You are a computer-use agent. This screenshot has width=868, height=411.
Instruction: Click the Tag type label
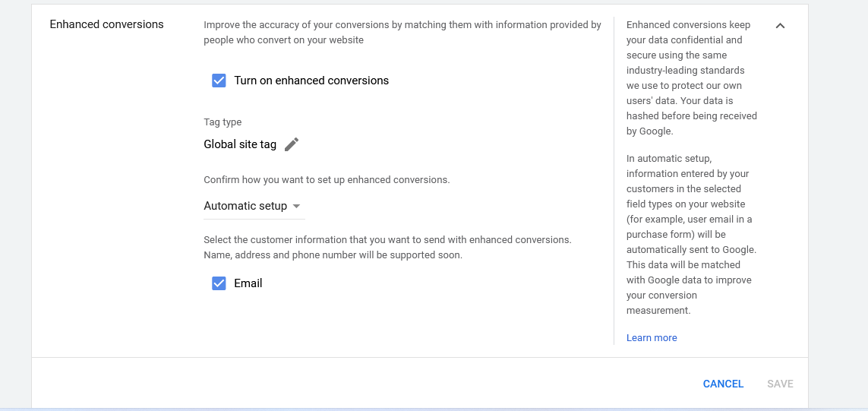coord(223,122)
